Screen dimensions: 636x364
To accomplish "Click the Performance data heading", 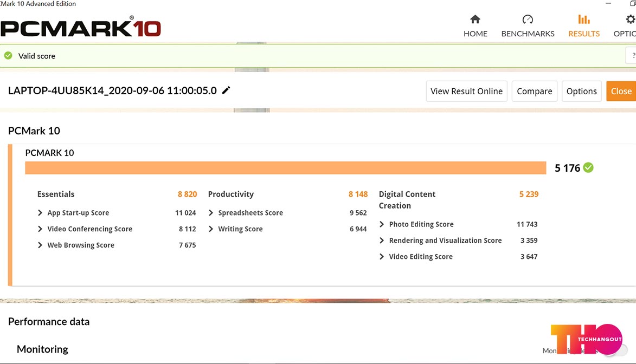I will tap(49, 321).
